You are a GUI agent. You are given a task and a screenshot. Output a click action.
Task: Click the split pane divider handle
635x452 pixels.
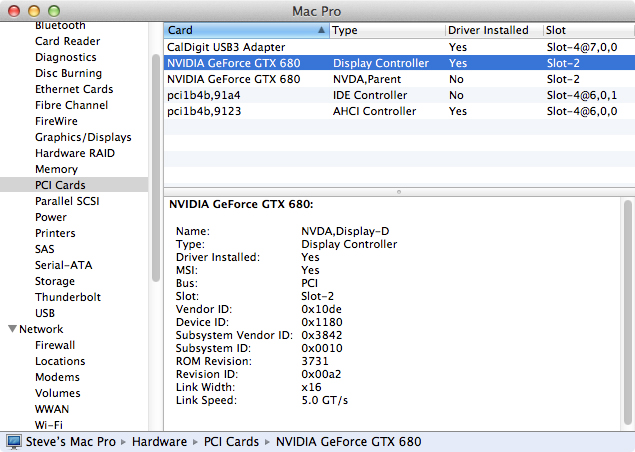[x=399, y=192]
